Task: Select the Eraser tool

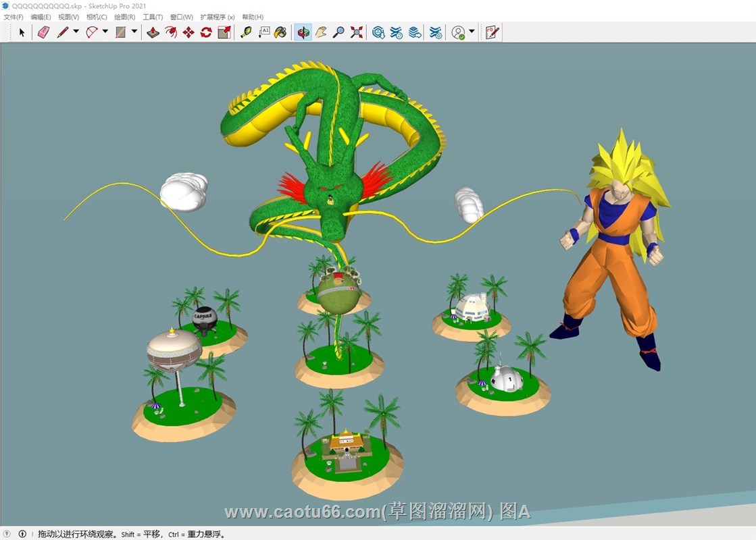Action: click(43, 33)
